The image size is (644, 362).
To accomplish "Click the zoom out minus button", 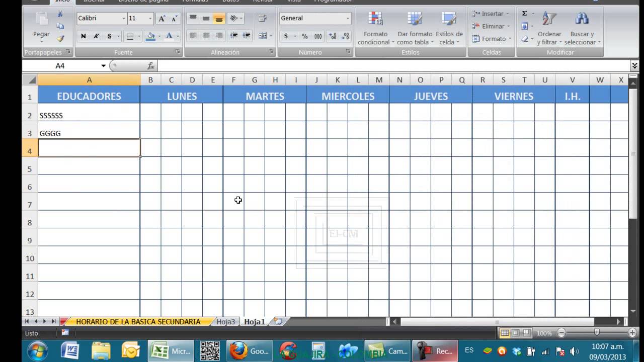I will pyautogui.click(x=561, y=333).
